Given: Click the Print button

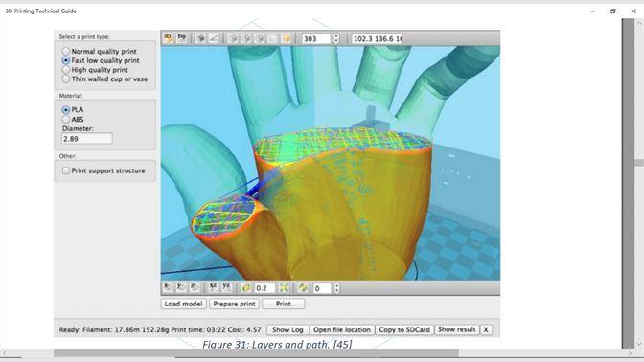Looking at the screenshot, I should point(284,304).
